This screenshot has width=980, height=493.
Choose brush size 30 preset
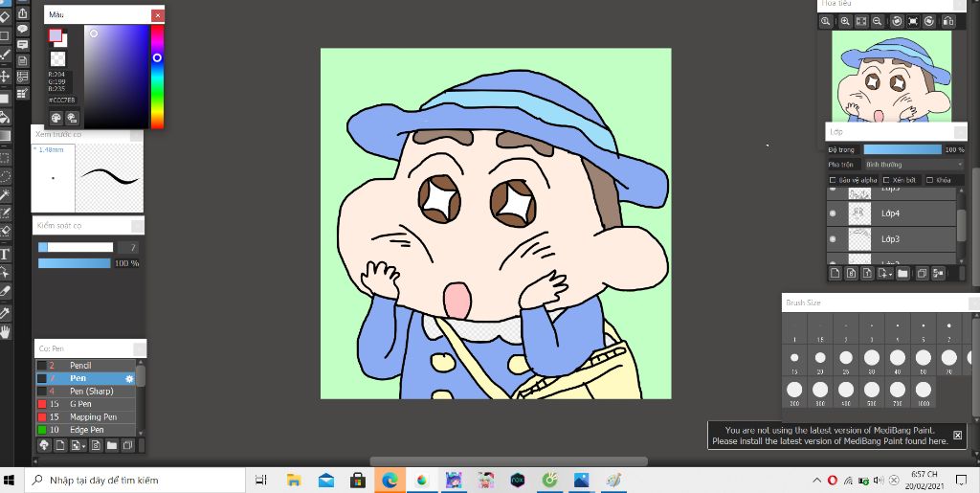click(x=871, y=361)
